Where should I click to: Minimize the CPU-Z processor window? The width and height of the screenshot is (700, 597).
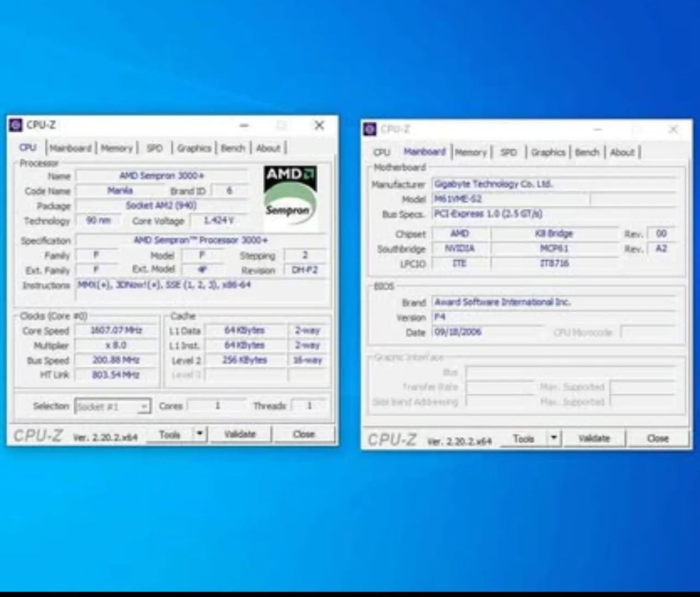(244, 126)
